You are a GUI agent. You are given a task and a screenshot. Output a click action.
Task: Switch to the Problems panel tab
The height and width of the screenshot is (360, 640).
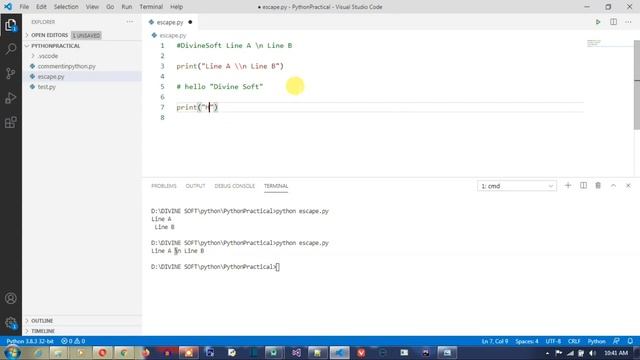(164, 186)
